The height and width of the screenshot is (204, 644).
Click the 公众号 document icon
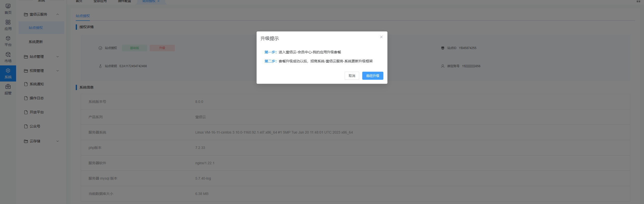tap(26, 126)
